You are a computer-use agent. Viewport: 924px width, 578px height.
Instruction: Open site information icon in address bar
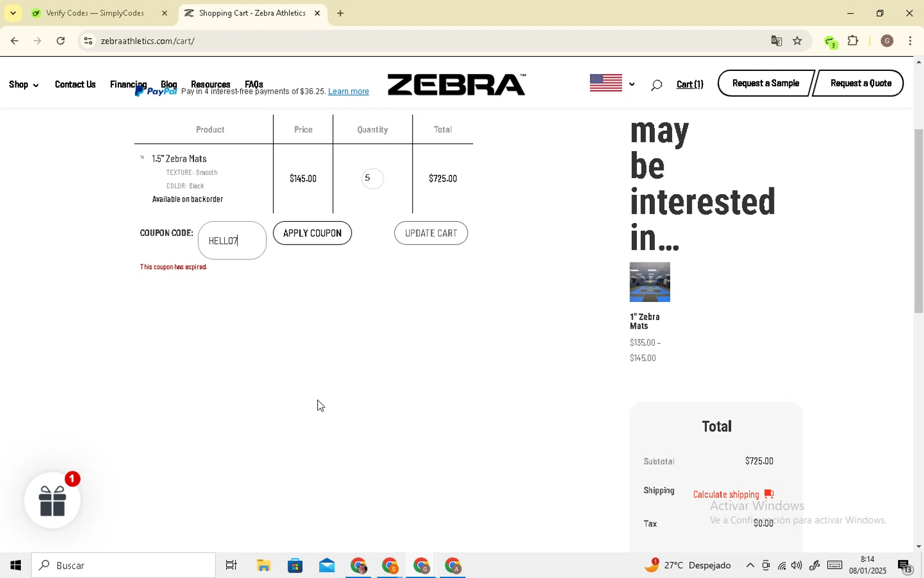(88, 41)
